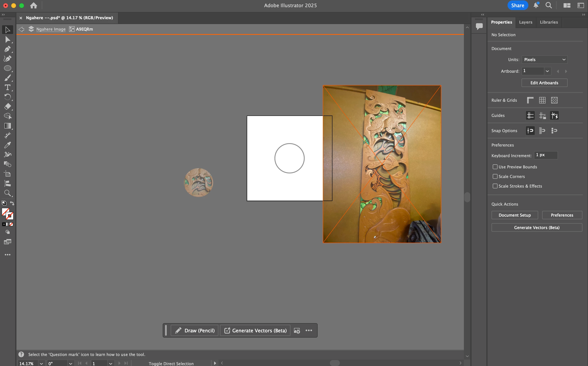
Task: Click the Edit Artboards button
Action: point(544,83)
